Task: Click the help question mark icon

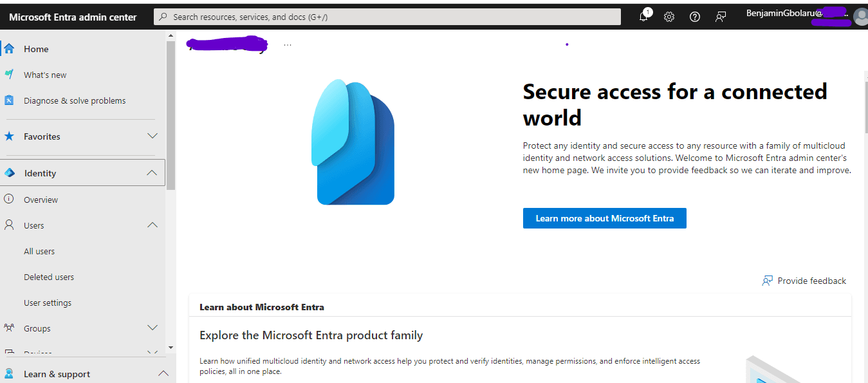Action: tap(695, 17)
